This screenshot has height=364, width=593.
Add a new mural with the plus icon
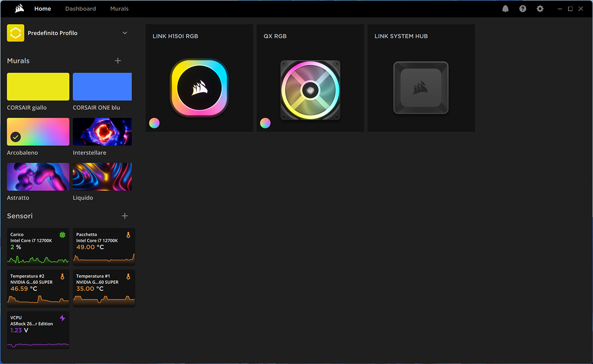click(118, 61)
